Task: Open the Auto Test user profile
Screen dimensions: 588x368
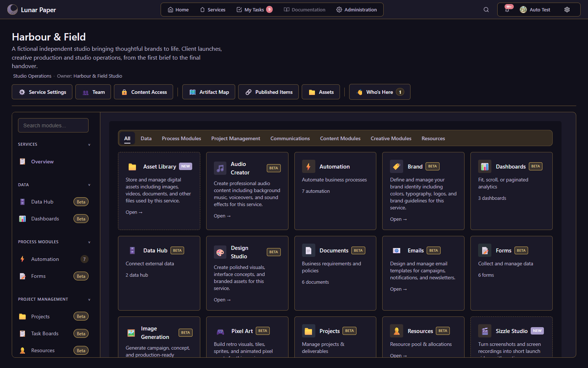Action: click(535, 10)
